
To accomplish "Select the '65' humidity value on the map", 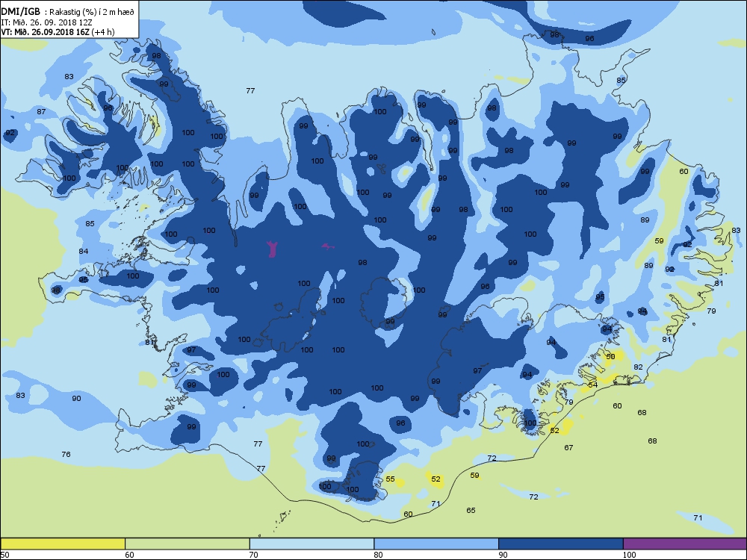I will pos(471,511).
